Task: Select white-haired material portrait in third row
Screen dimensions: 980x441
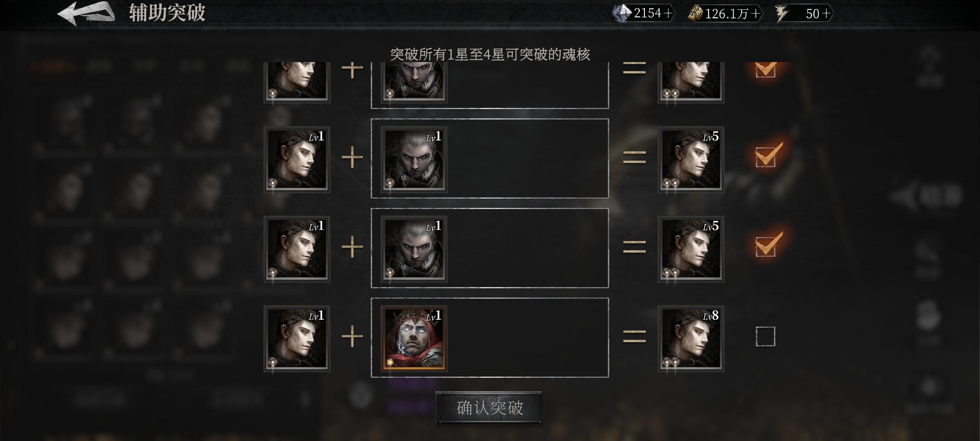Action: click(x=414, y=249)
